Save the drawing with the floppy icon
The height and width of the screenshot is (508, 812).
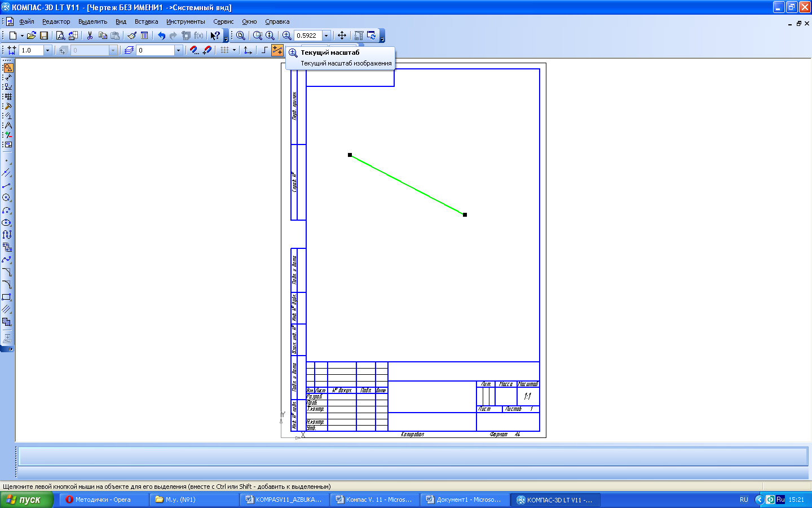(44, 36)
